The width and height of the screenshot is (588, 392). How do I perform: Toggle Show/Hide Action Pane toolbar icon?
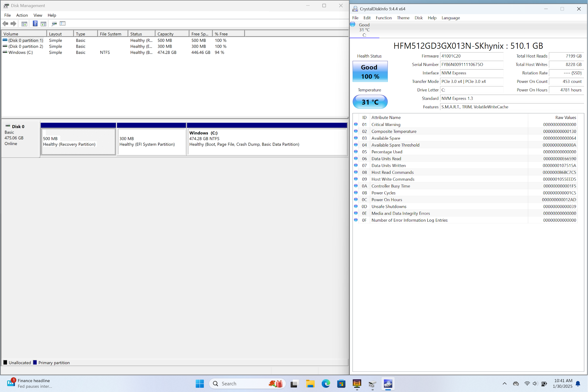(43, 24)
